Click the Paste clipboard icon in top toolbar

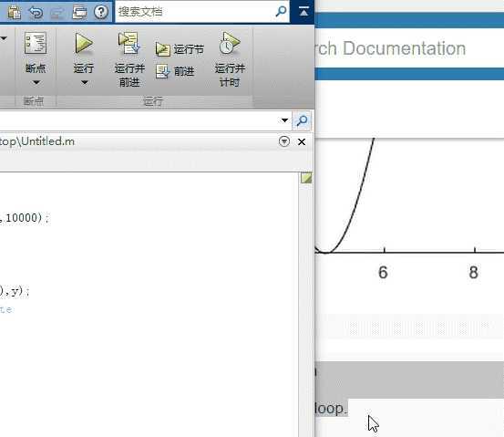[15, 12]
